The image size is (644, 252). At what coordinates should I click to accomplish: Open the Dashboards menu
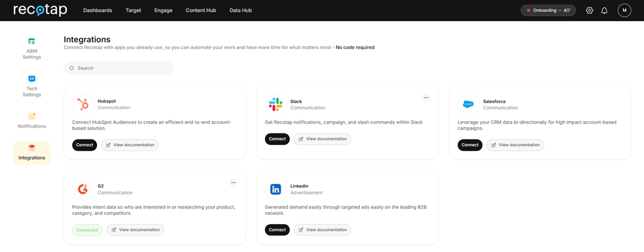click(97, 11)
